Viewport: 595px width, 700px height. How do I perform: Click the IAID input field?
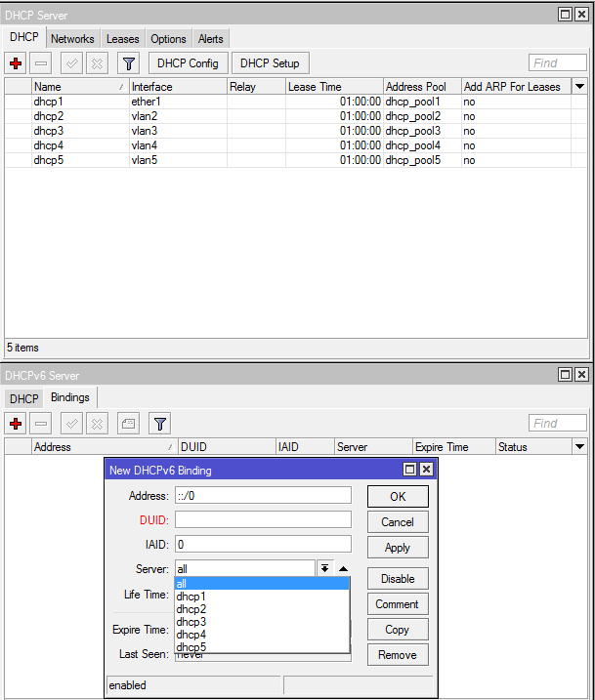click(263, 544)
